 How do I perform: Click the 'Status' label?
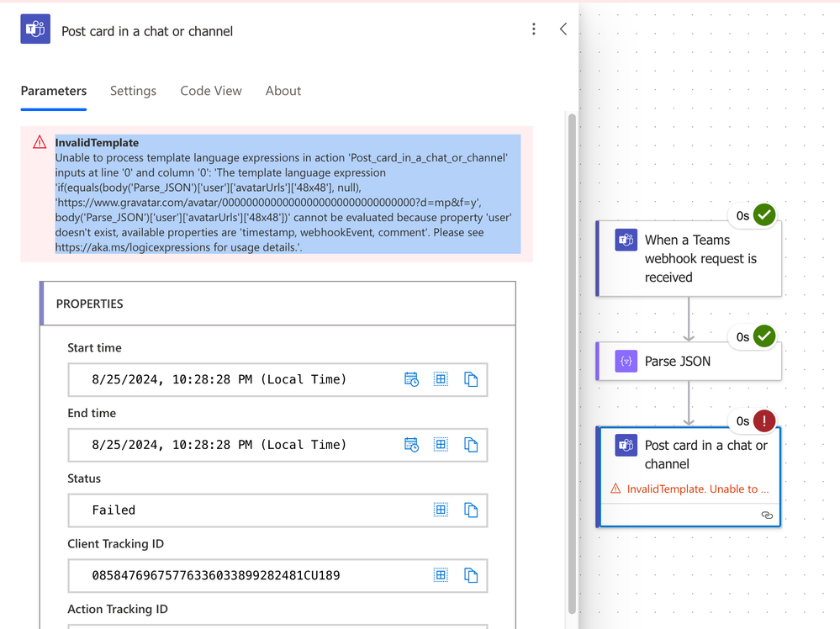tap(84, 478)
